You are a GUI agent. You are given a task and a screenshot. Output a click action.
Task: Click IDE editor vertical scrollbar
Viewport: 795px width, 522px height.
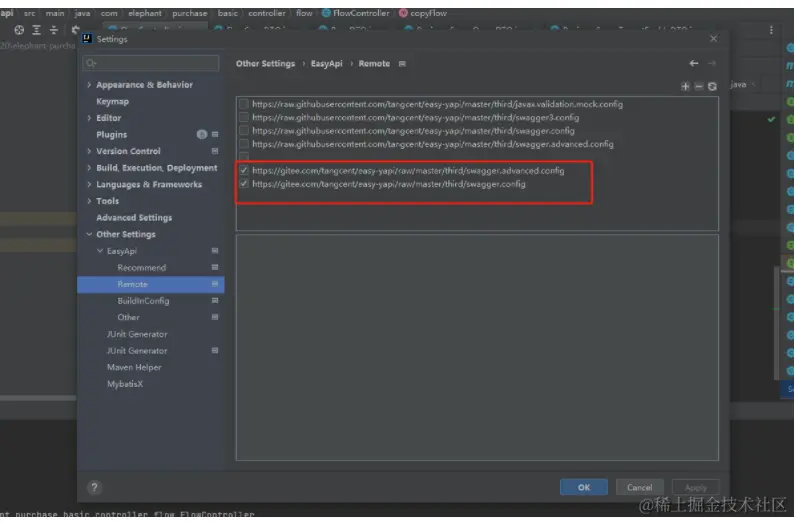point(776,323)
